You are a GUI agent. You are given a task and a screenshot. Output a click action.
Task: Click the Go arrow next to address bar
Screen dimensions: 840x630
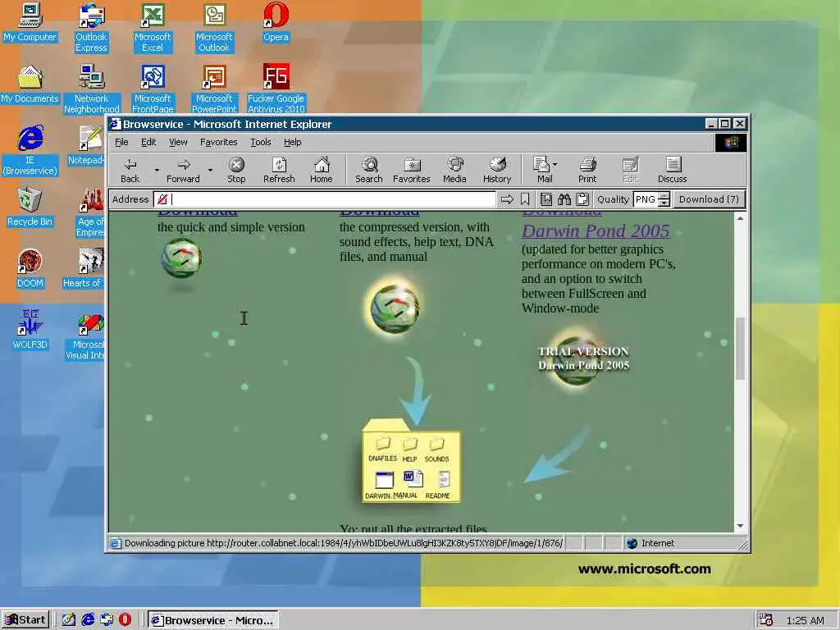pyautogui.click(x=507, y=199)
